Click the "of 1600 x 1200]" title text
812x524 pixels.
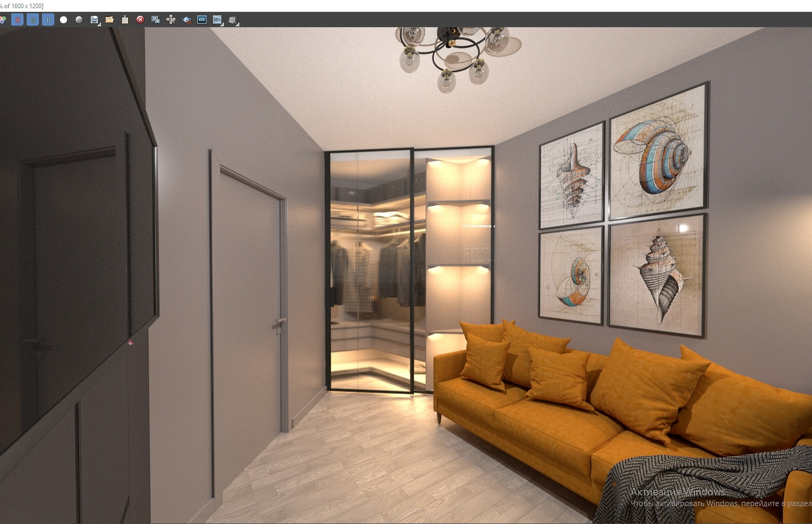(24, 6)
